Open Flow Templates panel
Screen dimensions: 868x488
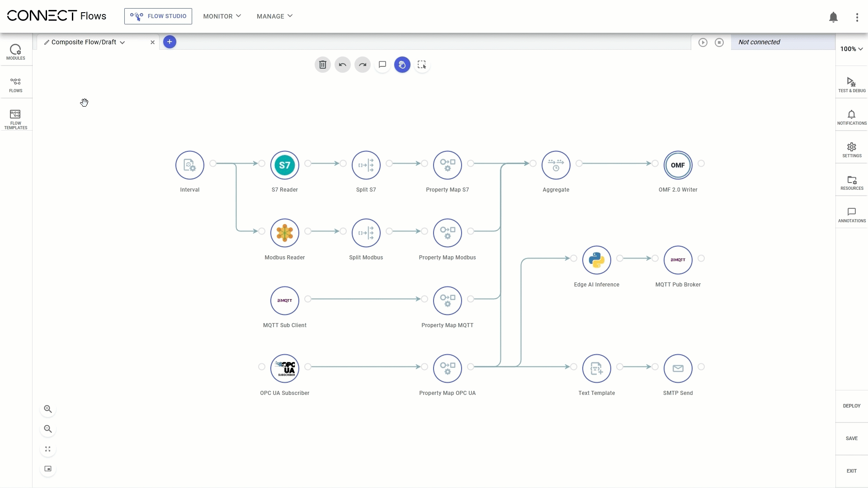[16, 119]
